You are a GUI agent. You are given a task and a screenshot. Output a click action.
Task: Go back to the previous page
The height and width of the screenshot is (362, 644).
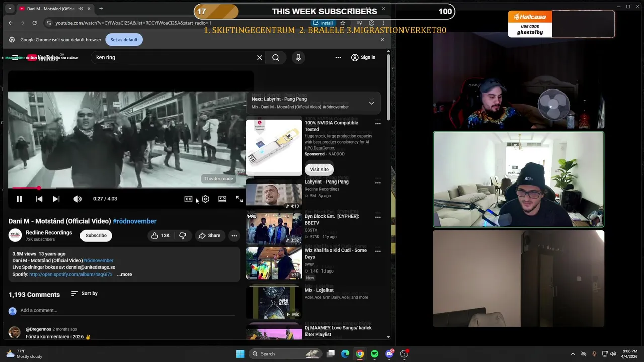tap(10, 23)
